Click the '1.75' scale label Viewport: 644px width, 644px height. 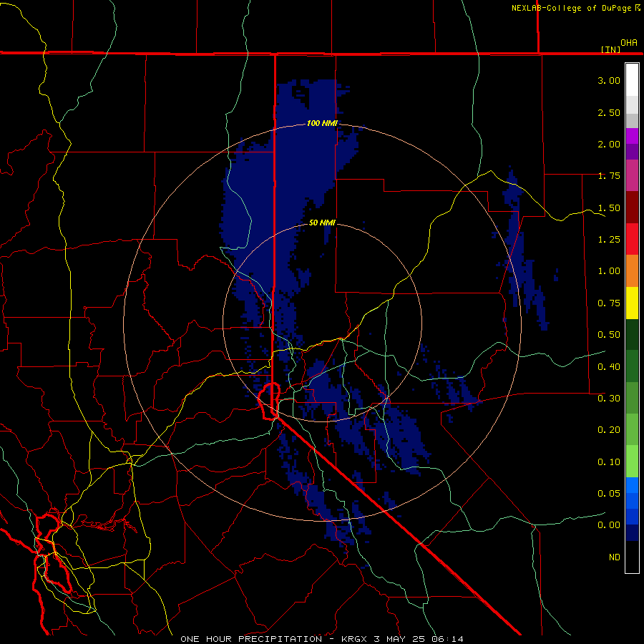click(609, 176)
